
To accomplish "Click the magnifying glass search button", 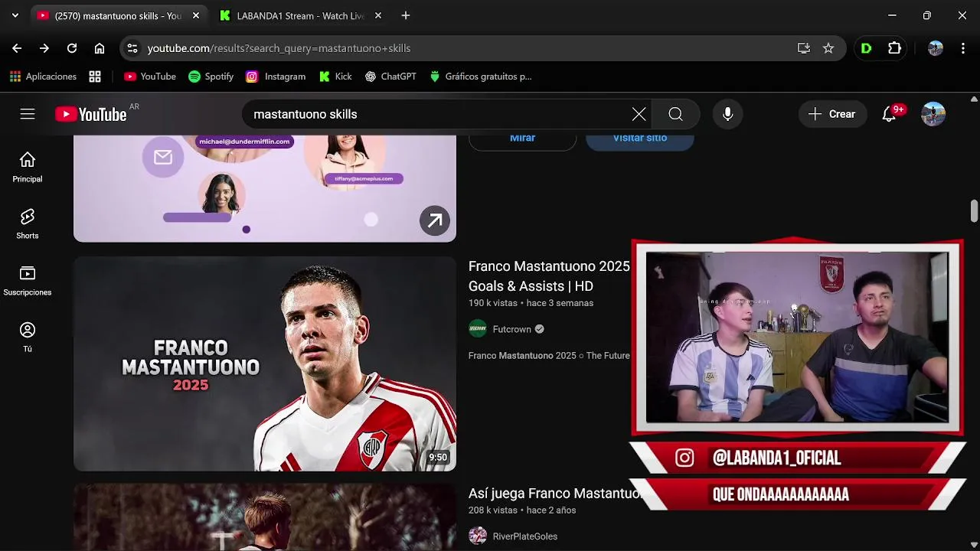I will coord(675,114).
